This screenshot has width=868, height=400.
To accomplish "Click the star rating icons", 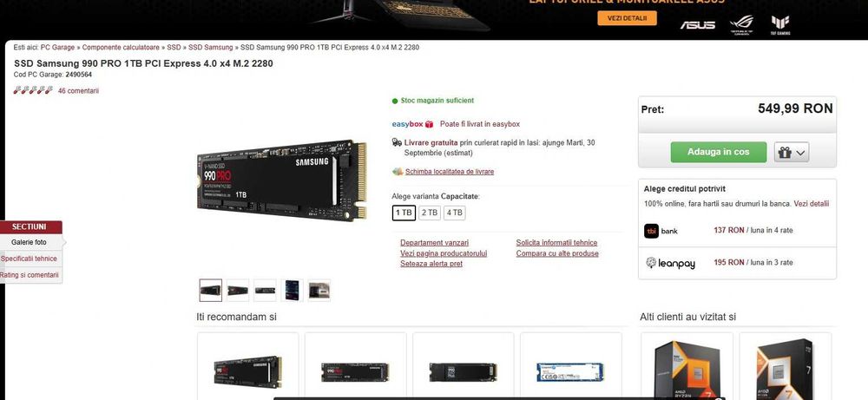I will pos(33,90).
